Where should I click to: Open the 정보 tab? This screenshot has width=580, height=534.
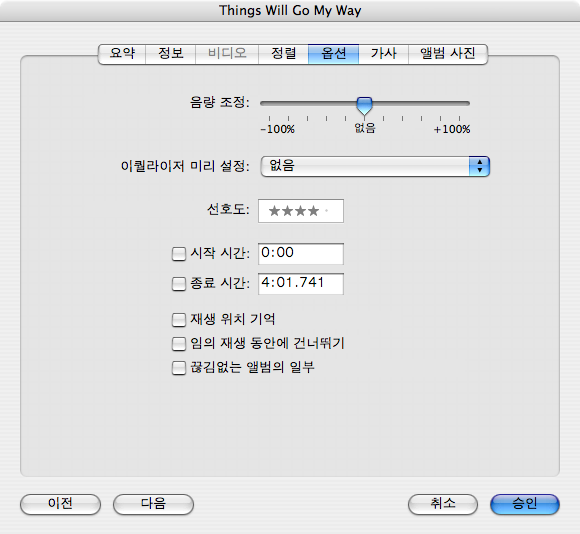tap(171, 54)
